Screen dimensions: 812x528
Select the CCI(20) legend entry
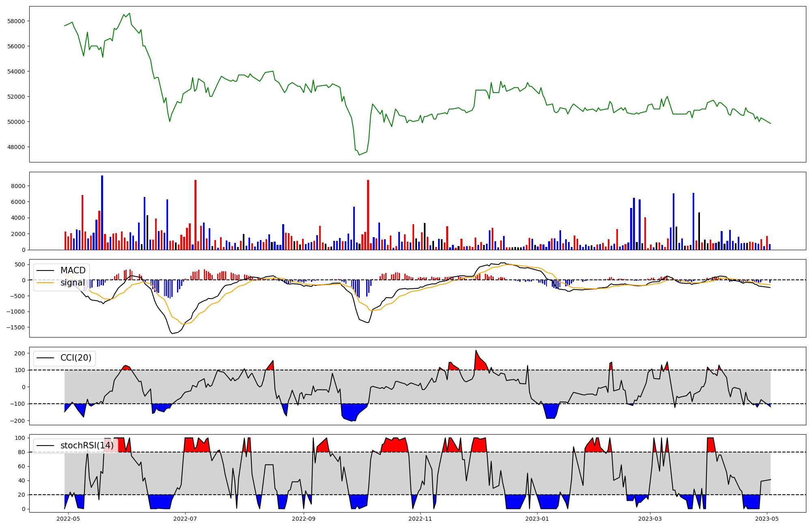(x=76, y=358)
